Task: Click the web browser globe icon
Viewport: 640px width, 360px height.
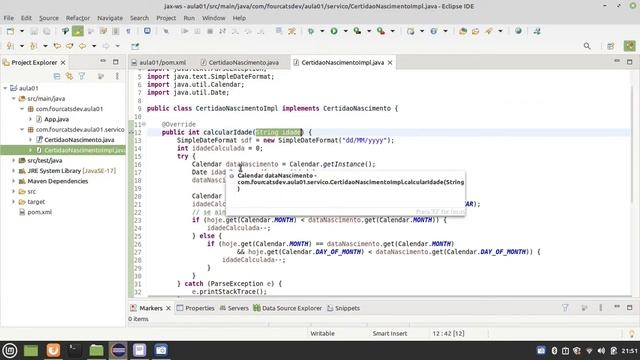Action: pyautogui.click(x=518, y=31)
